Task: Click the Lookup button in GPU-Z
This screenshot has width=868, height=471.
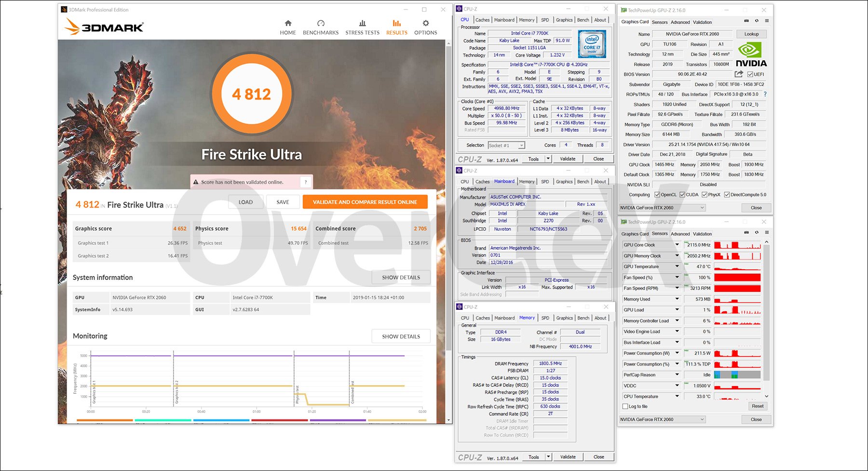Action: coord(751,34)
